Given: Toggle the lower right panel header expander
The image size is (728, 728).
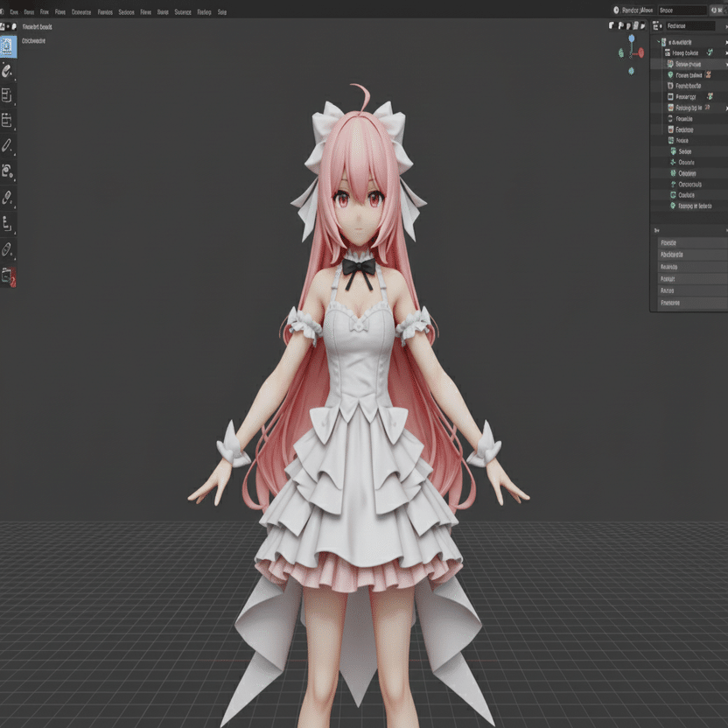Looking at the screenshot, I should pos(656,230).
